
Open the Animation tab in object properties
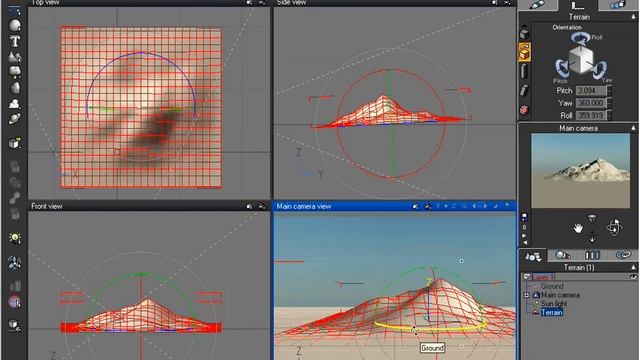[x=618, y=5]
